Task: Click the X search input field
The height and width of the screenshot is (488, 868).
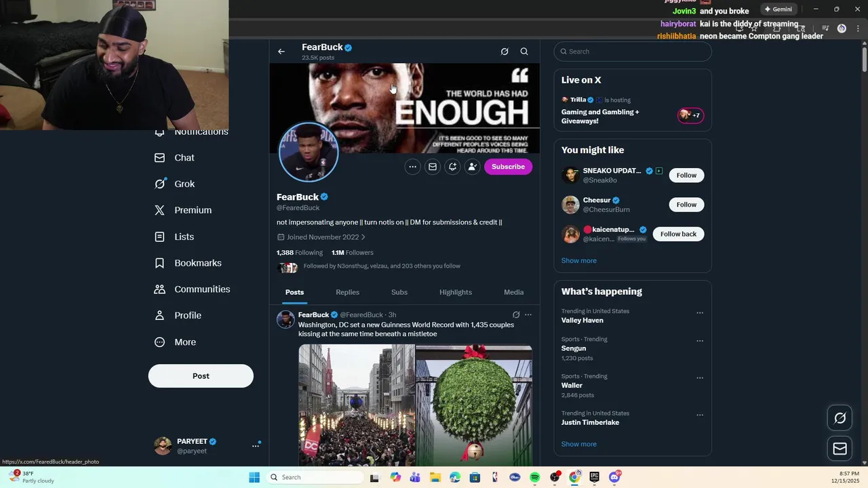Action: (633, 52)
